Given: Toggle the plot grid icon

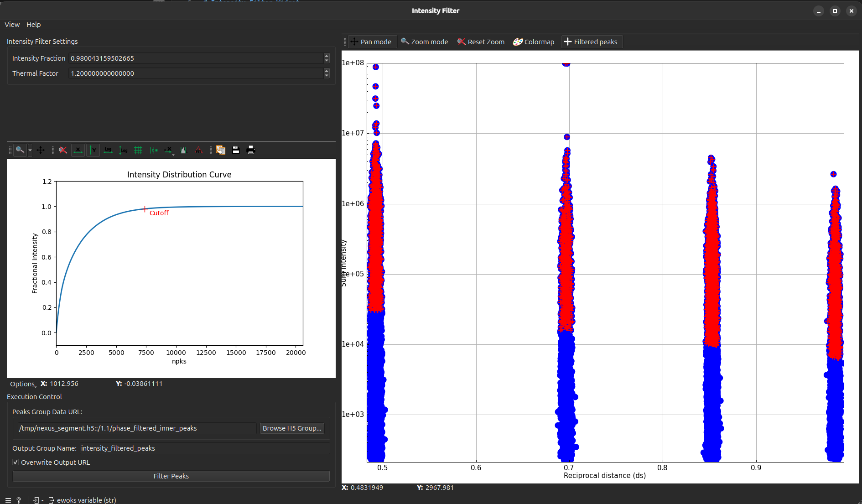Looking at the screenshot, I should click(138, 150).
